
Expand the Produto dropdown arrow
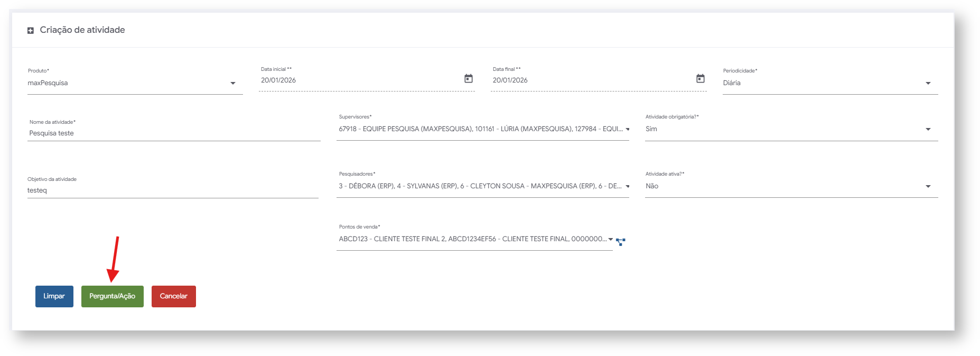coord(233,84)
